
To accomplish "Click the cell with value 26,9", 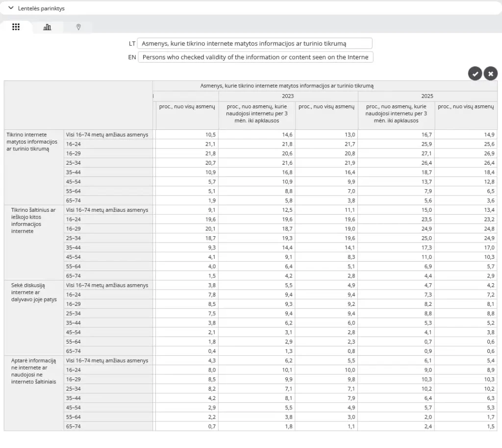I will tap(466, 153).
